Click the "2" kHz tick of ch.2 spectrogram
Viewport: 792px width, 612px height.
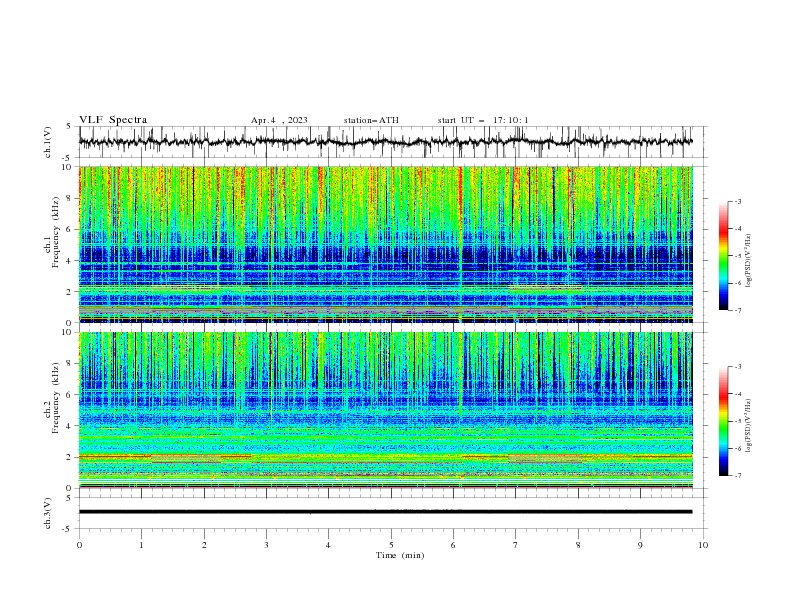pyautogui.click(x=71, y=457)
